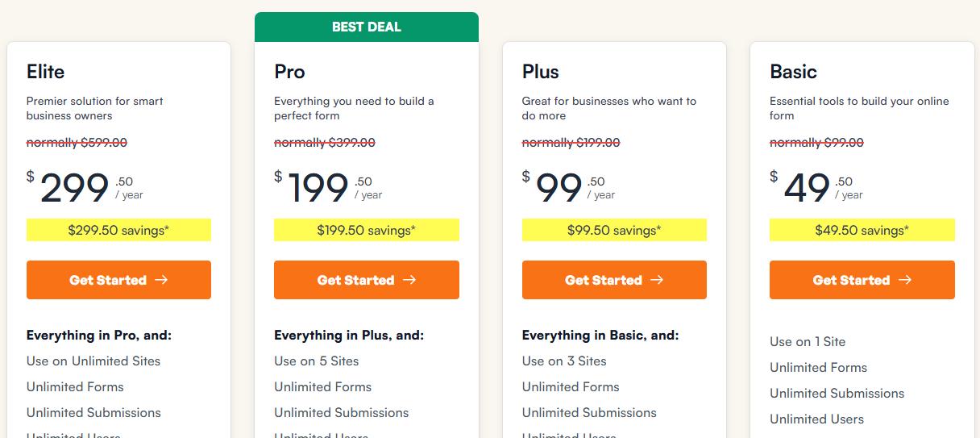This screenshot has width=980, height=438.
Task: Click the Use on Unlimited Sites feature
Action: 93,361
